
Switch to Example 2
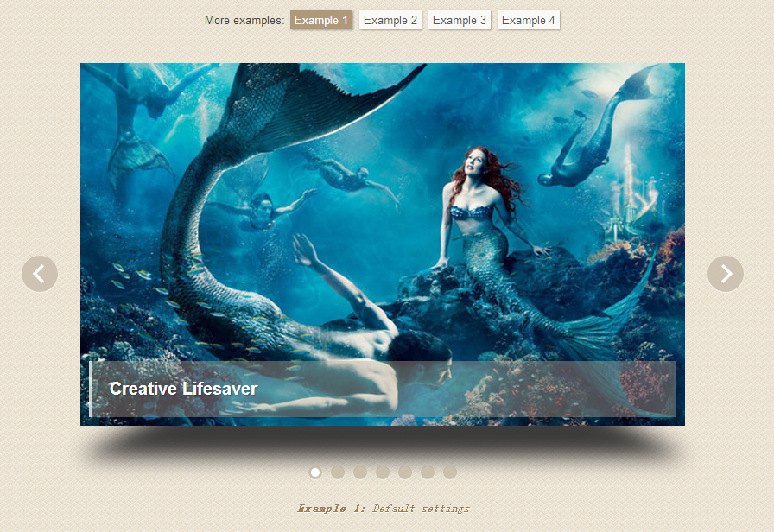[x=390, y=20]
